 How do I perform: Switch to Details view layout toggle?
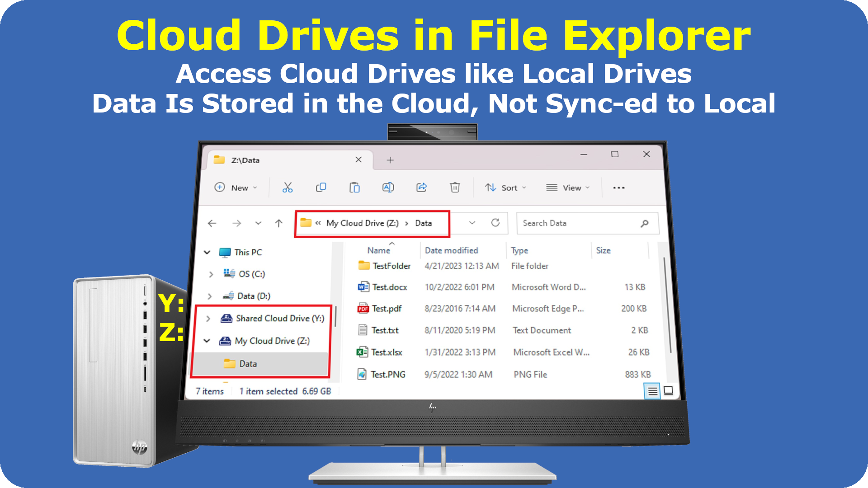(652, 391)
